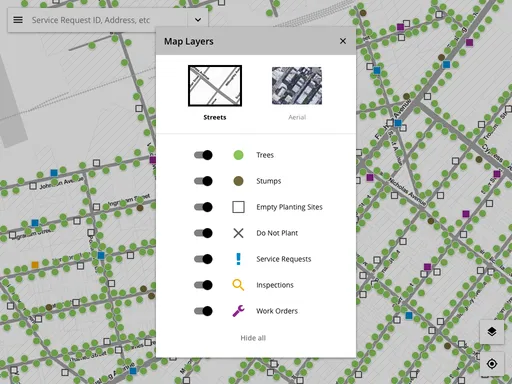Click the Streets label
This screenshot has width=512, height=384.
[x=215, y=117]
